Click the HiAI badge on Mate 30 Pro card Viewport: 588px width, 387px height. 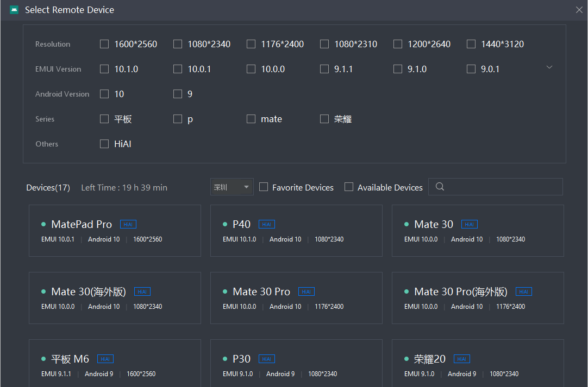(306, 291)
